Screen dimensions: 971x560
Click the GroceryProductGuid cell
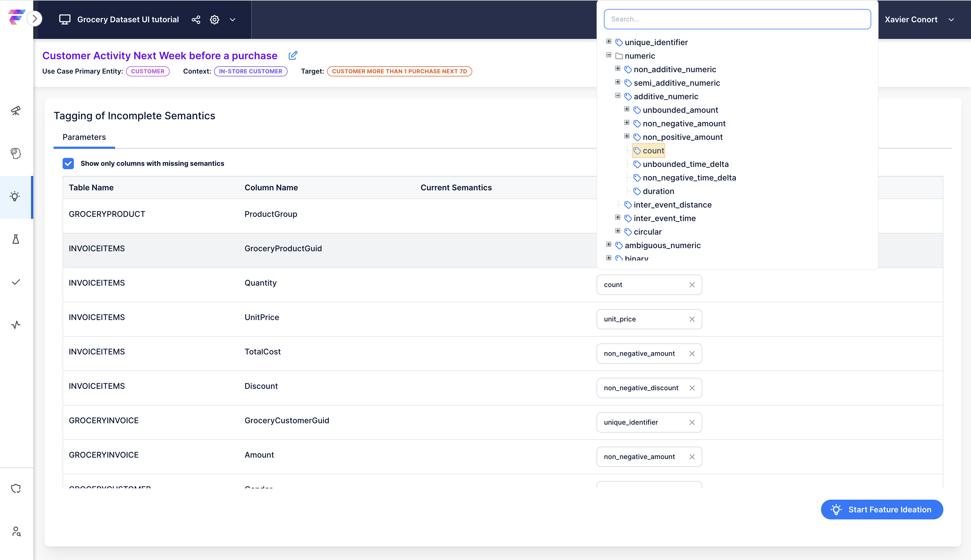(283, 248)
